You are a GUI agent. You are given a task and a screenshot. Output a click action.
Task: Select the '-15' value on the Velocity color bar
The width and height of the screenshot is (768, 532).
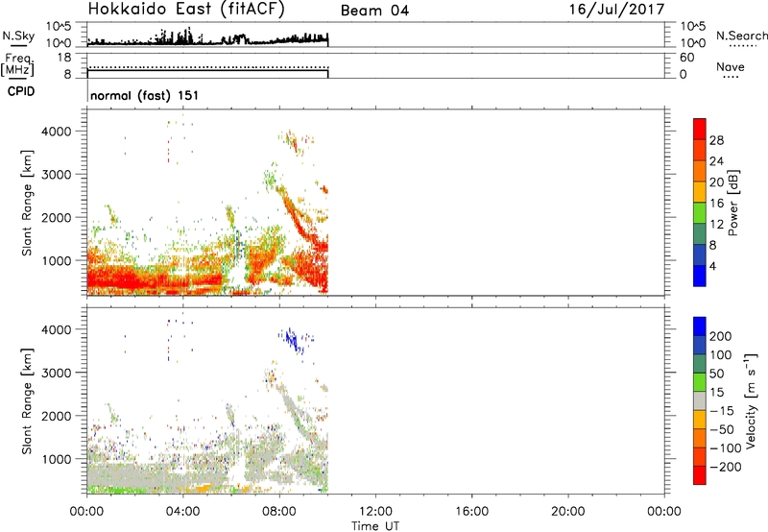point(722,411)
